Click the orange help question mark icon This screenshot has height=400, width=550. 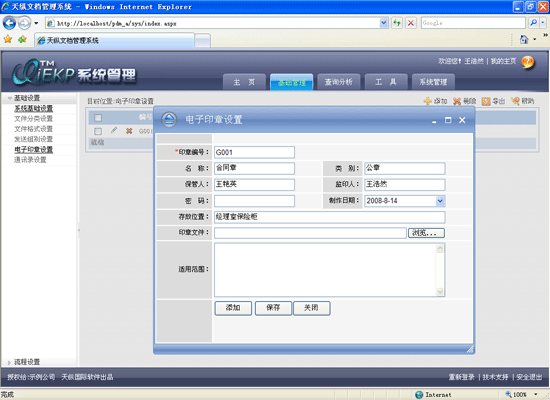click(527, 62)
